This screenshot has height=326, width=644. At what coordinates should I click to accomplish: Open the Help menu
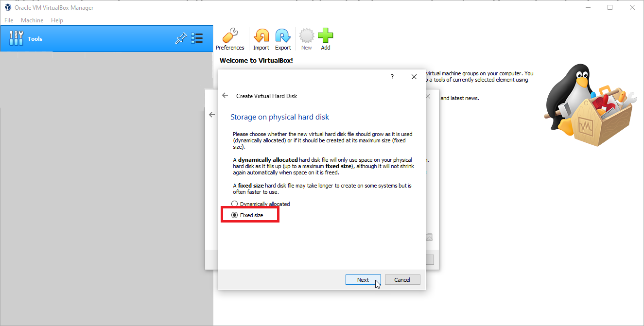point(57,20)
